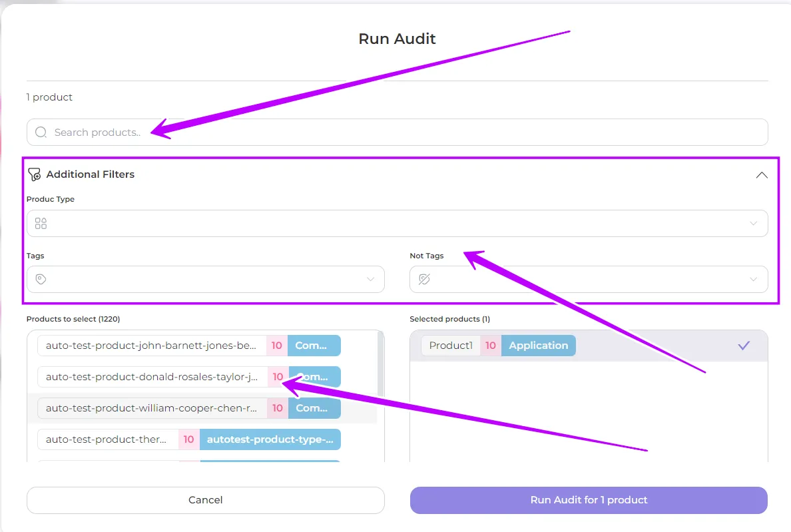Click the Search products input field

coord(399,133)
